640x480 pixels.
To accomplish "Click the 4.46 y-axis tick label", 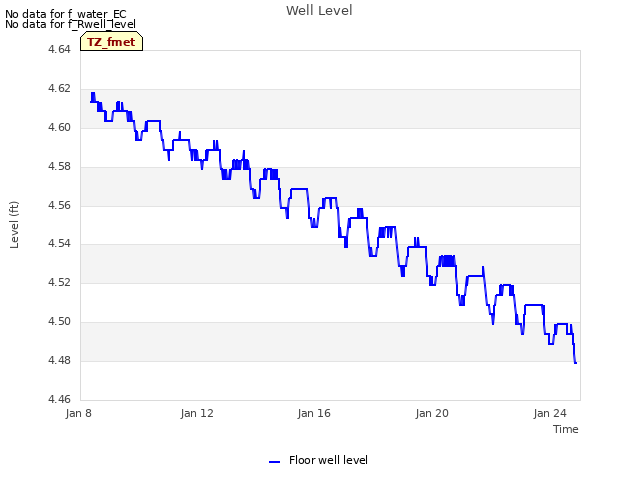I will (59, 399).
